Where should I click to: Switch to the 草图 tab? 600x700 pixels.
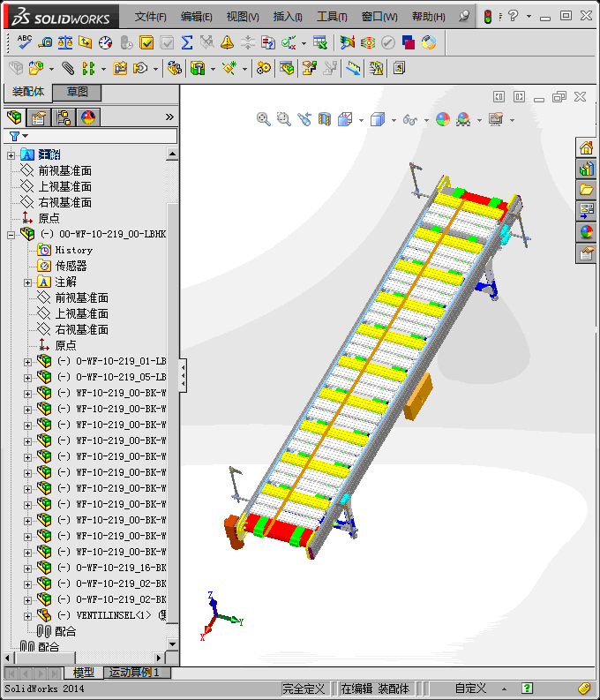click(x=77, y=92)
